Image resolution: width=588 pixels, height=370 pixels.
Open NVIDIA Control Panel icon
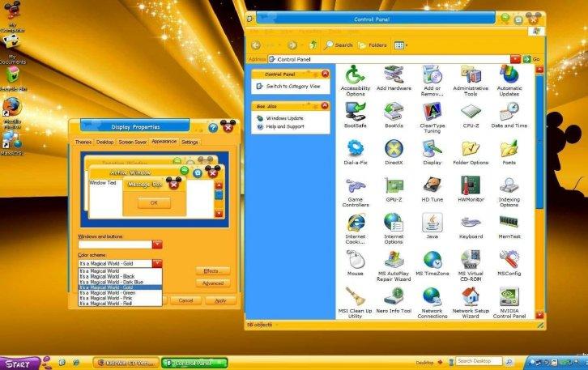pyautogui.click(x=509, y=303)
